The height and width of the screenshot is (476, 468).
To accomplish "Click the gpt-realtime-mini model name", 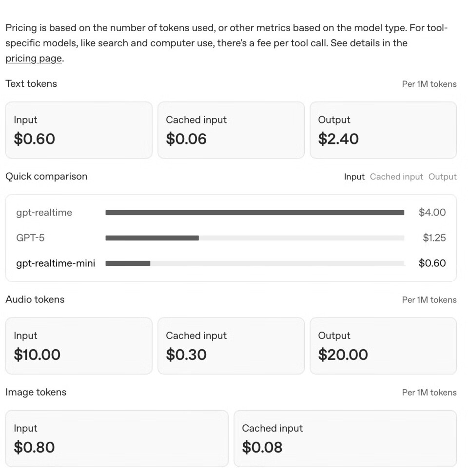I will (56, 263).
